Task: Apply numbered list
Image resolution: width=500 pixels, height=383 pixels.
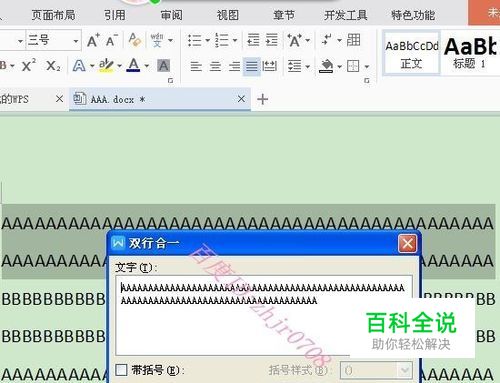Action: click(222, 40)
